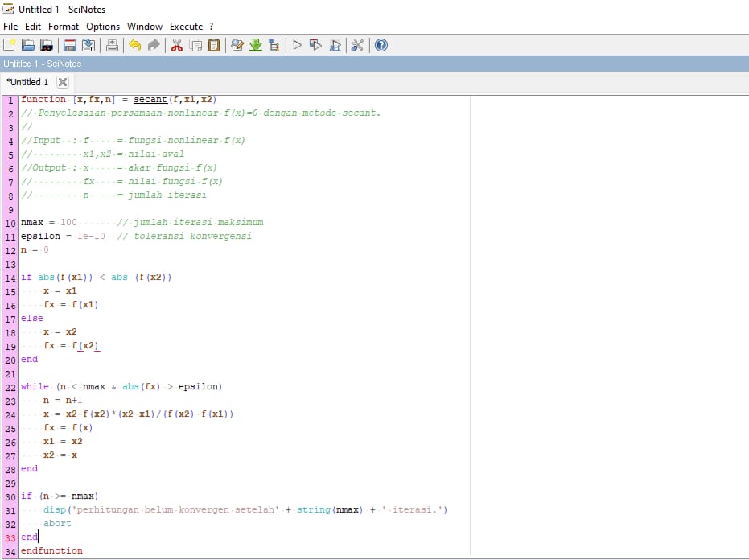The height and width of the screenshot is (560, 749).
Task: Click the 'fx = f(x2)' line
Action: point(71,345)
